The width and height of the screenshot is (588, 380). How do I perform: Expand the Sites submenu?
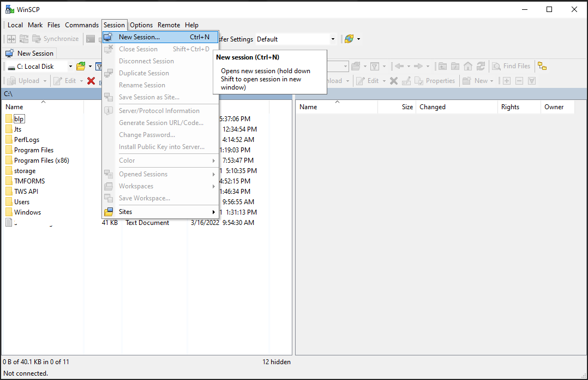160,212
